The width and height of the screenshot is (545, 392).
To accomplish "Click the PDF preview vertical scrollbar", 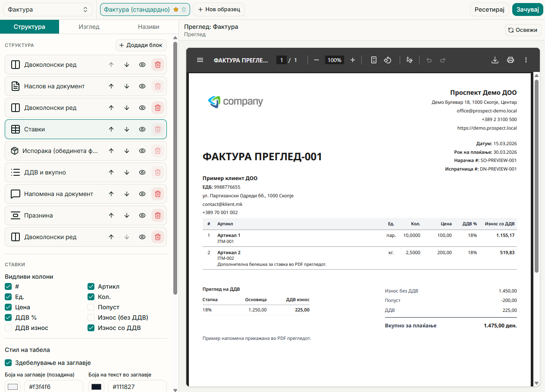I will pos(537,176).
